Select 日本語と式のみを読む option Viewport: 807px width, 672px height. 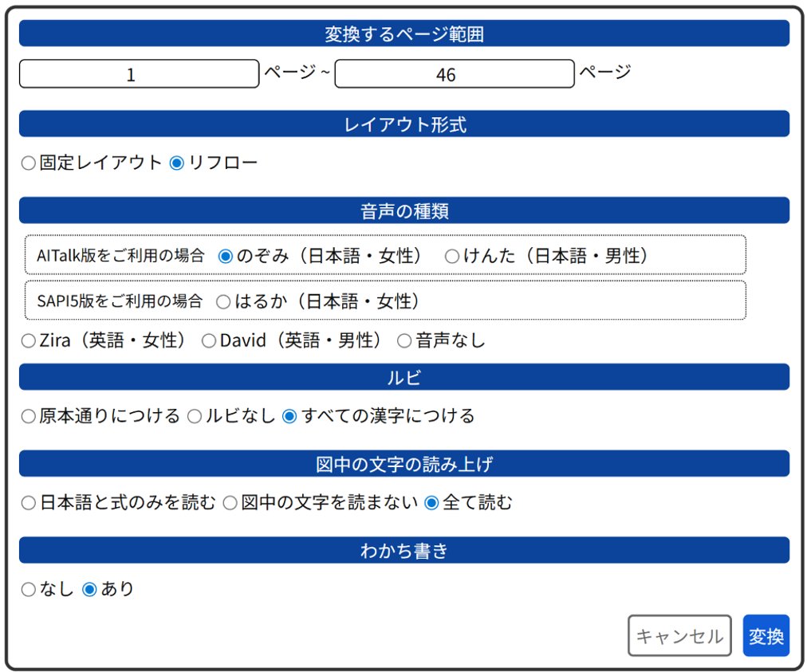pos(29,503)
